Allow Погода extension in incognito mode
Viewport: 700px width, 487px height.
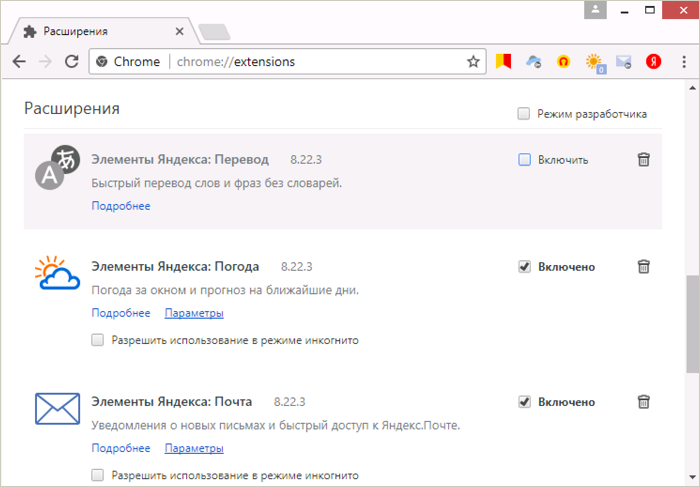coord(97,340)
